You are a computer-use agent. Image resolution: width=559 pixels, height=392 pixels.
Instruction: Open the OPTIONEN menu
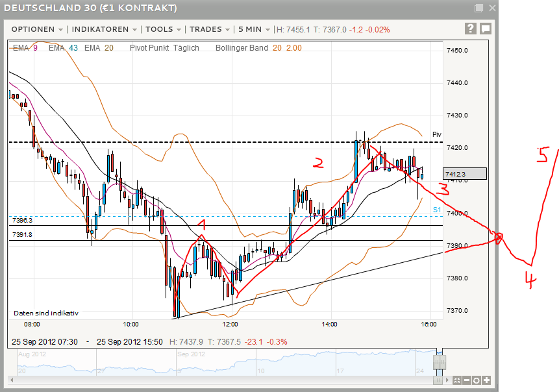click(x=33, y=29)
